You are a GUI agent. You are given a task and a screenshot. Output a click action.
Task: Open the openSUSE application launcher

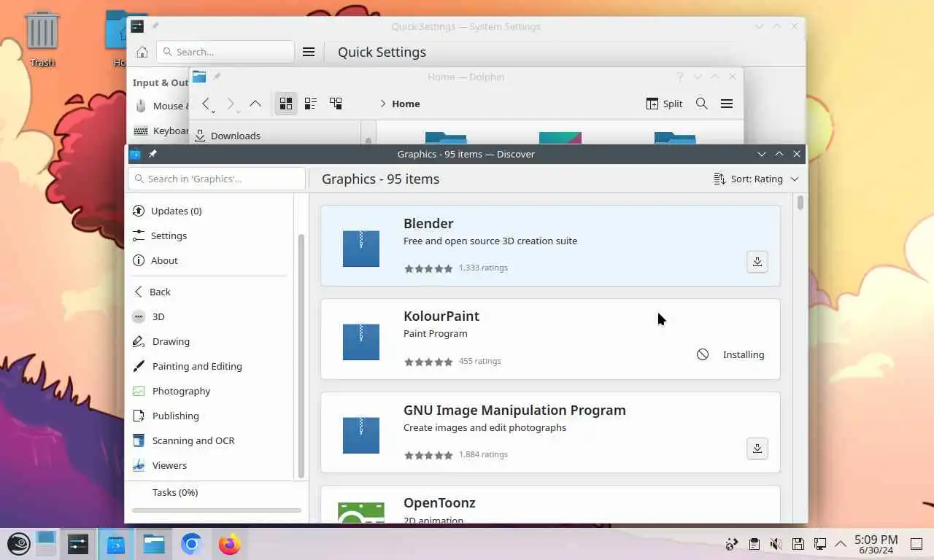click(19, 543)
